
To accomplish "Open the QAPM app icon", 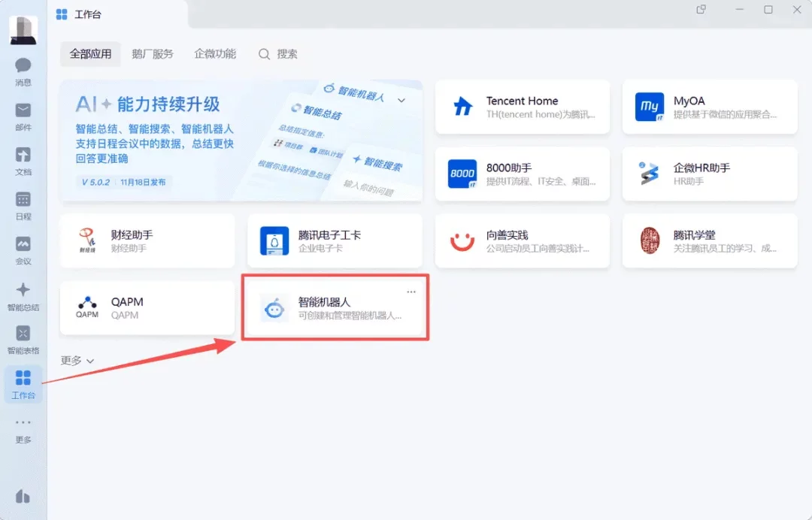I will [87, 307].
